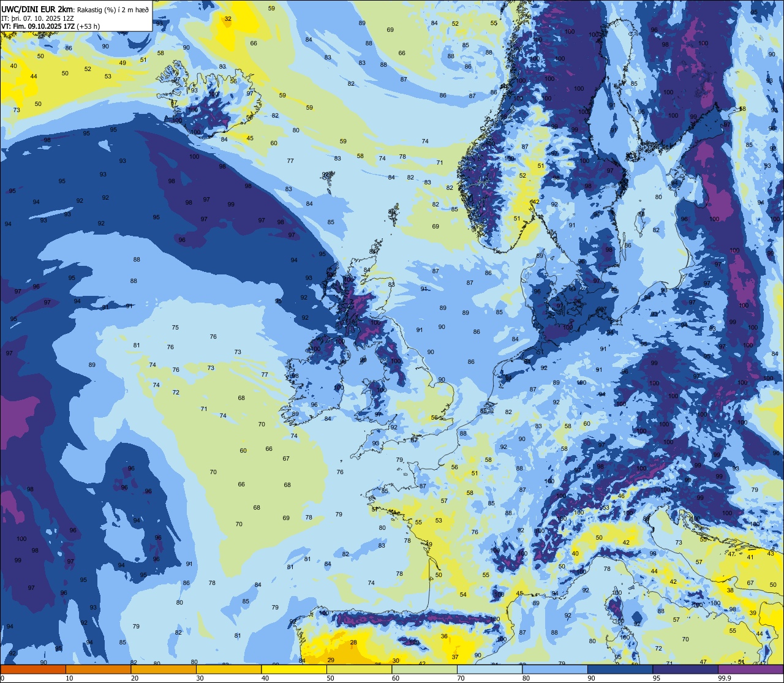
Task: Click the purple above-99.9 legend swatch
Action: click(750, 670)
